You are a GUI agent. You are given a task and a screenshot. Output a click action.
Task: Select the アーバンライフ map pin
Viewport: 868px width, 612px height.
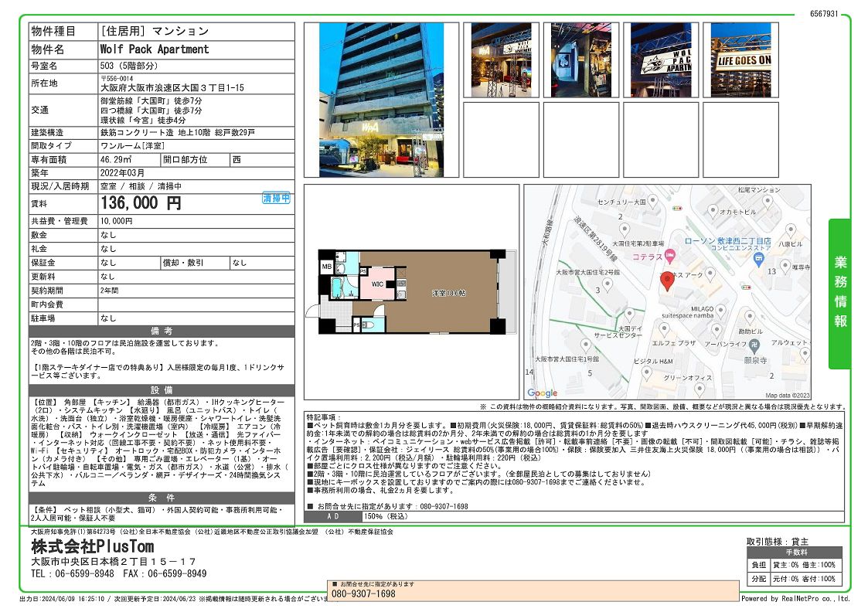pyautogui.click(x=717, y=331)
